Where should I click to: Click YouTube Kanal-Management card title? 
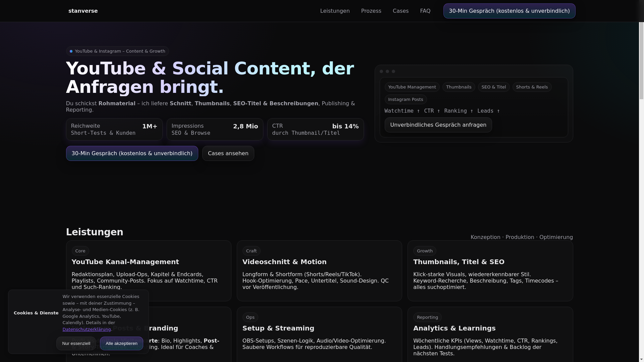(x=125, y=262)
